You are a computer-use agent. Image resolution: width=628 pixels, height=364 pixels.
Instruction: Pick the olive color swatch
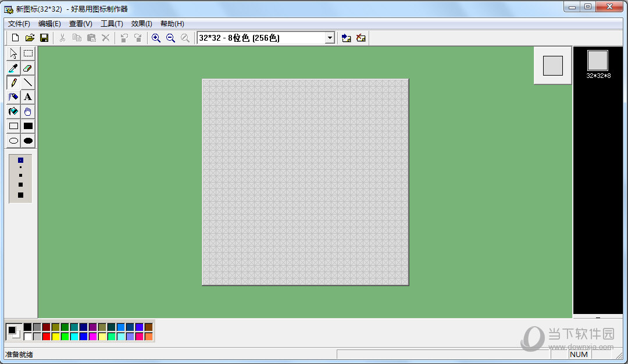56,327
